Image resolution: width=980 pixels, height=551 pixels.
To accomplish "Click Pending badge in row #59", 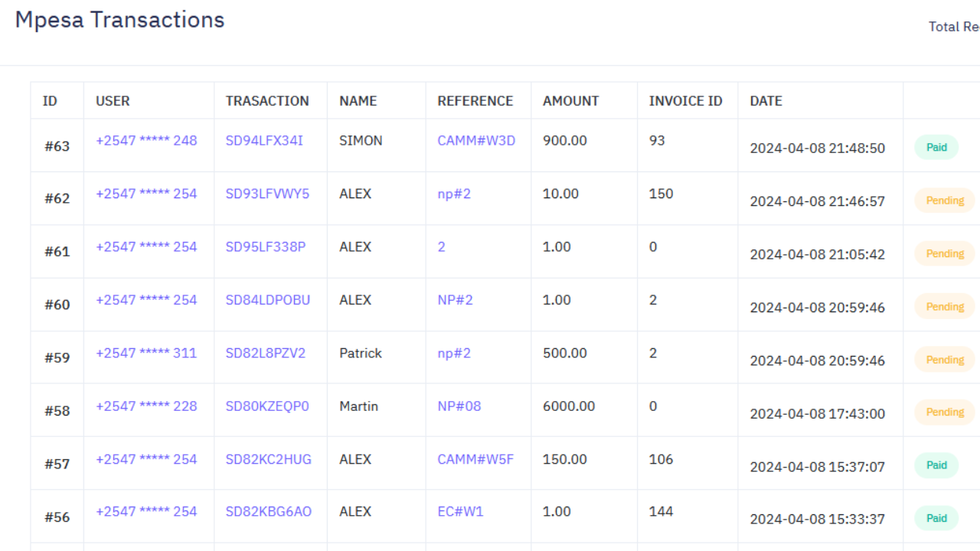I will pyautogui.click(x=945, y=360).
